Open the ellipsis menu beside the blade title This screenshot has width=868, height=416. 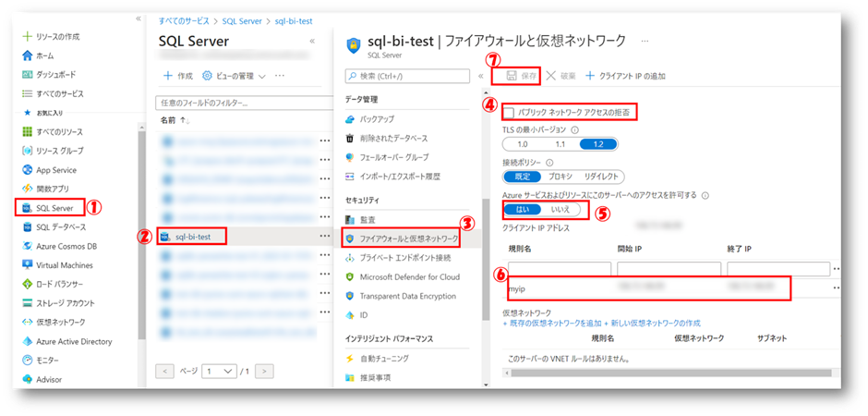[x=644, y=42]
